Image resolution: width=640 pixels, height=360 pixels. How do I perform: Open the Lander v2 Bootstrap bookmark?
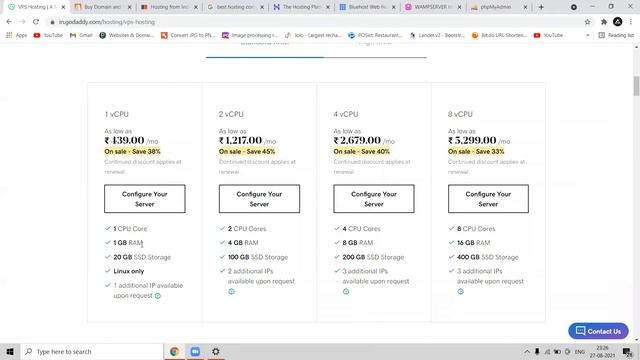pos(437,36)
